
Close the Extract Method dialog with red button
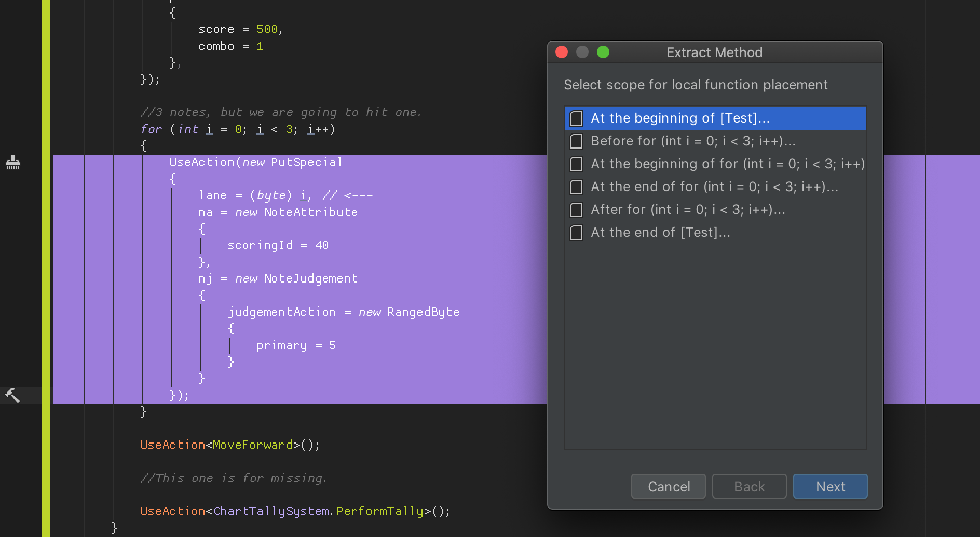pos(562,52)
